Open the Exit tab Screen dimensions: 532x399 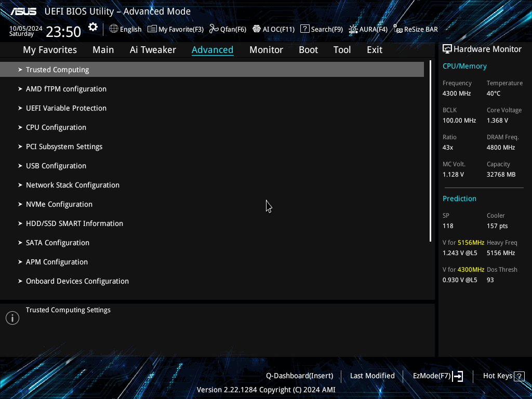375,50
